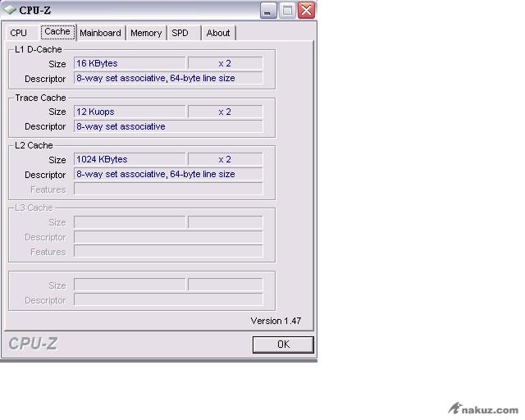The height and width of the screenshot is (420, 525).
Task: Open the Memory tab
Action: 146,33
